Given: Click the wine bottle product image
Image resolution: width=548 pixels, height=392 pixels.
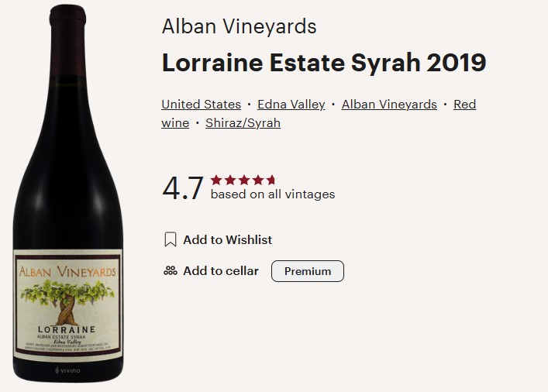Looking at the screenshot, I should point(68,194).
